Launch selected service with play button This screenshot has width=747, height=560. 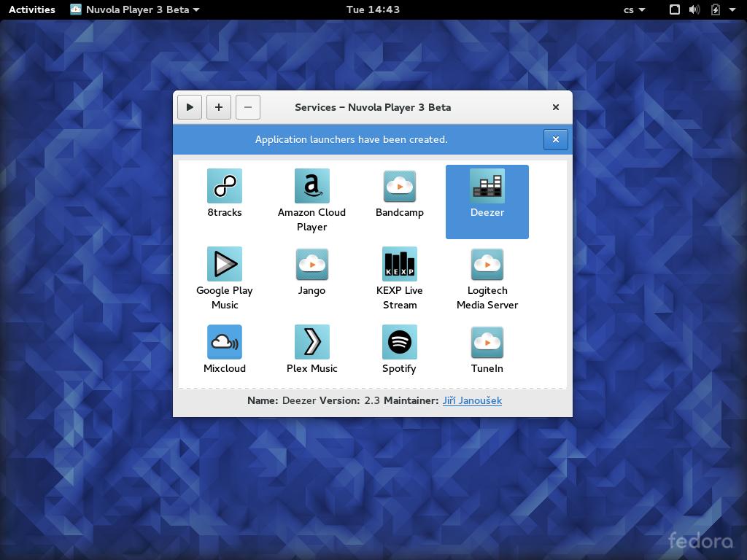190,107
